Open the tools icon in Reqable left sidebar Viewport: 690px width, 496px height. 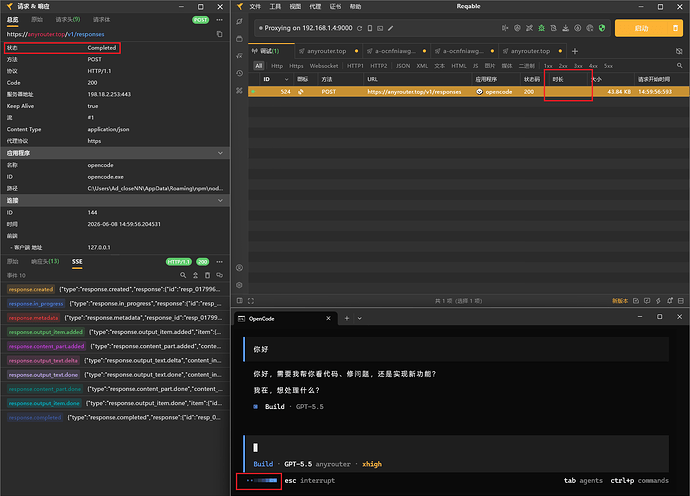239,90
